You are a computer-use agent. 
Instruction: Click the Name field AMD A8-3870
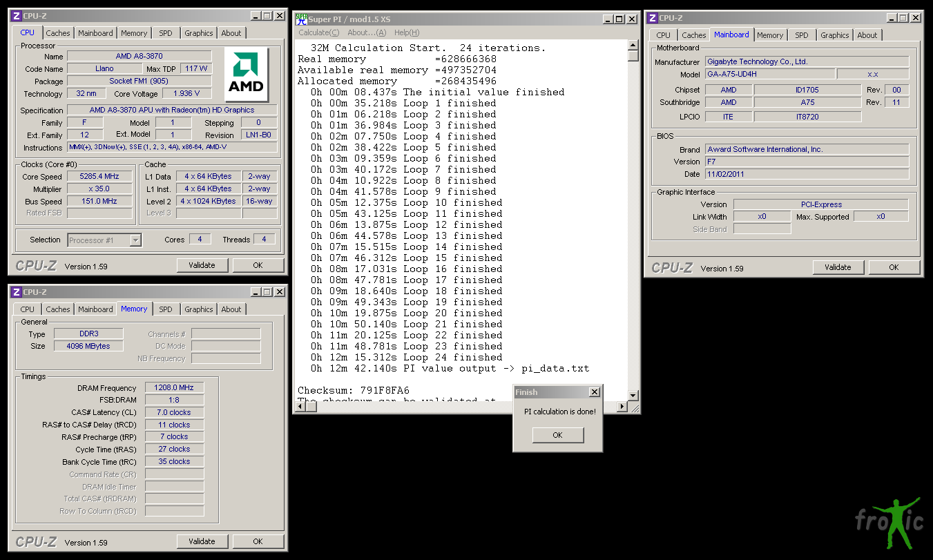point(140,57)
